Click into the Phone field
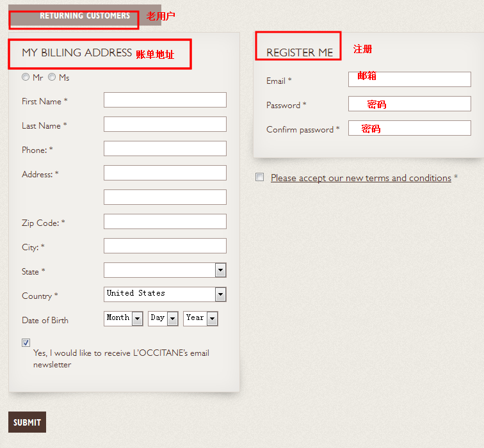Image resolution: width=484 pixels, height=448 pixels. [165, 148]
